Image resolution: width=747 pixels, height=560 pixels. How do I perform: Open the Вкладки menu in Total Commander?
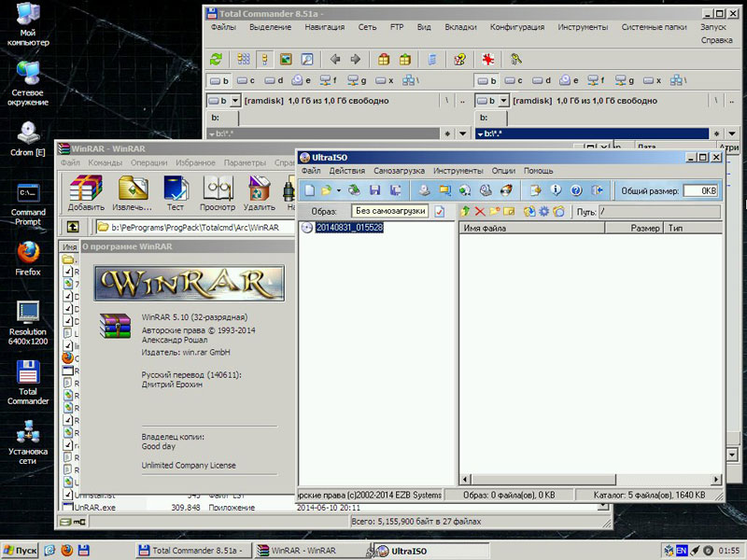[x=460, y=27]
